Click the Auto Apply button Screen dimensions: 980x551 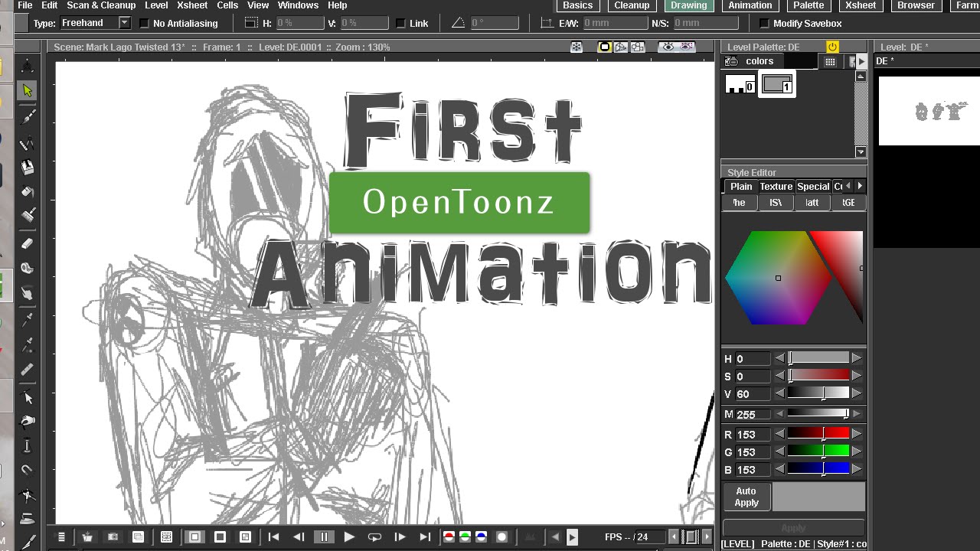[746, 497]
